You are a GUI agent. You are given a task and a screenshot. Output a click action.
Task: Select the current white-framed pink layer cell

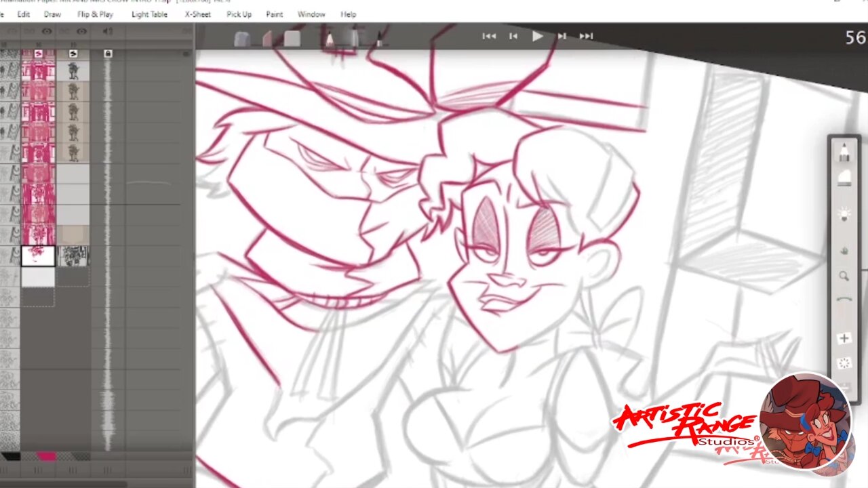click(x=38, y=256)
